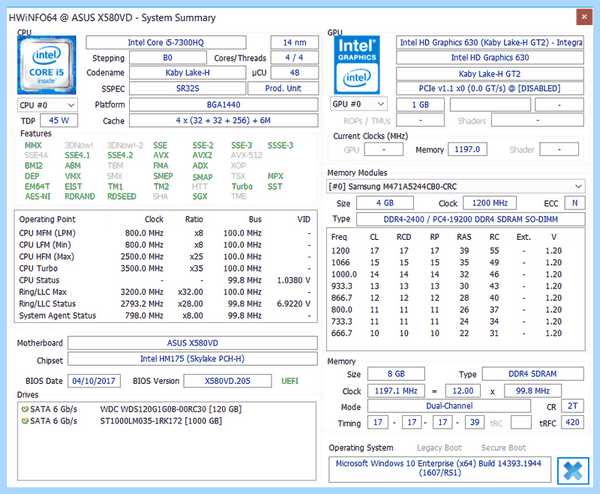
Task: Click the Cores/Threads 4 / 4 field
Action: point(294,58)
